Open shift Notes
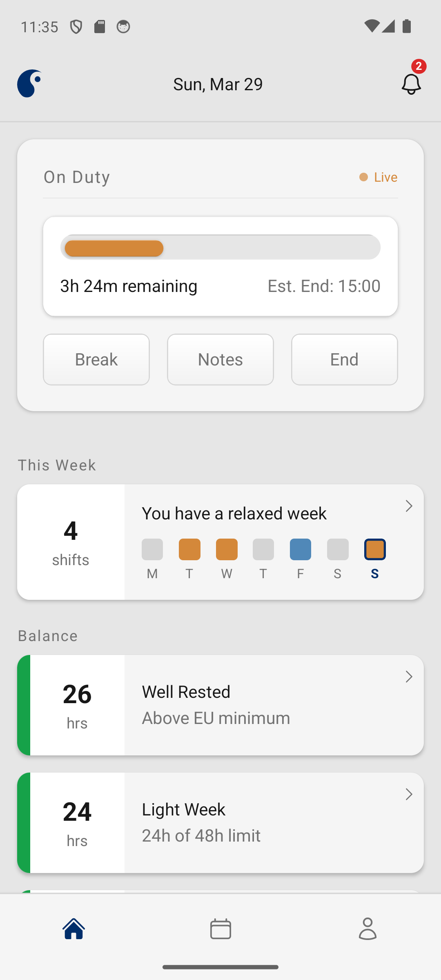Image resolution: width=441 pixels, height=980 pixels. point(220,359)
